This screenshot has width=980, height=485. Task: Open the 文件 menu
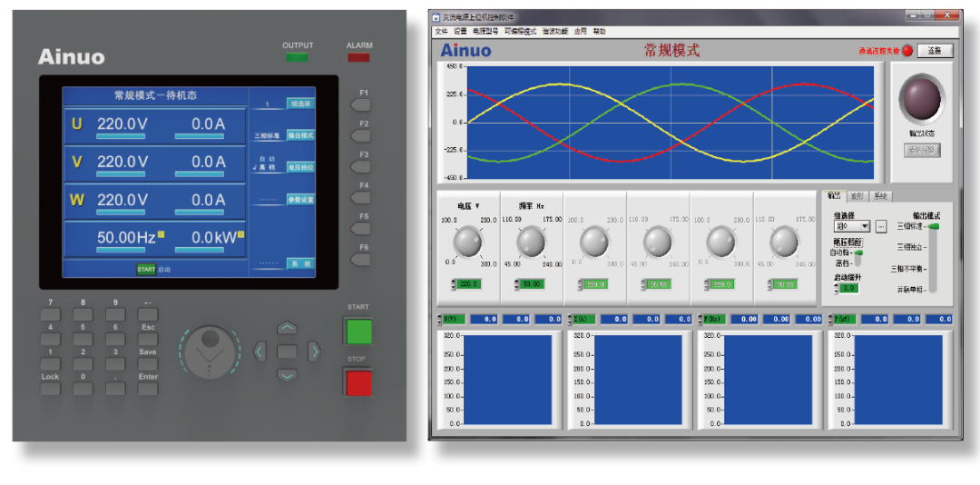pos(441,31)
